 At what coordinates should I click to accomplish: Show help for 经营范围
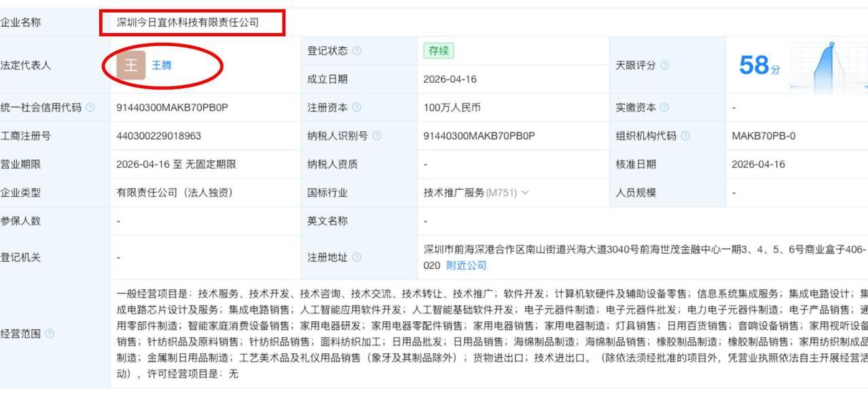tap(50, 333)
